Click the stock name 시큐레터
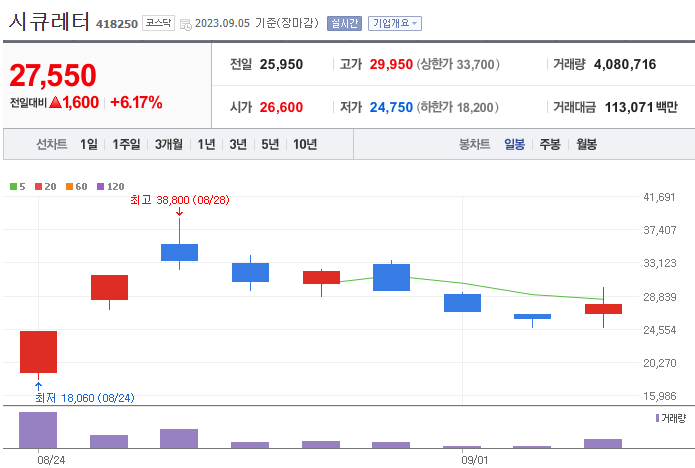This screenshot has width=695, height=468. click(x=49, y=21)
